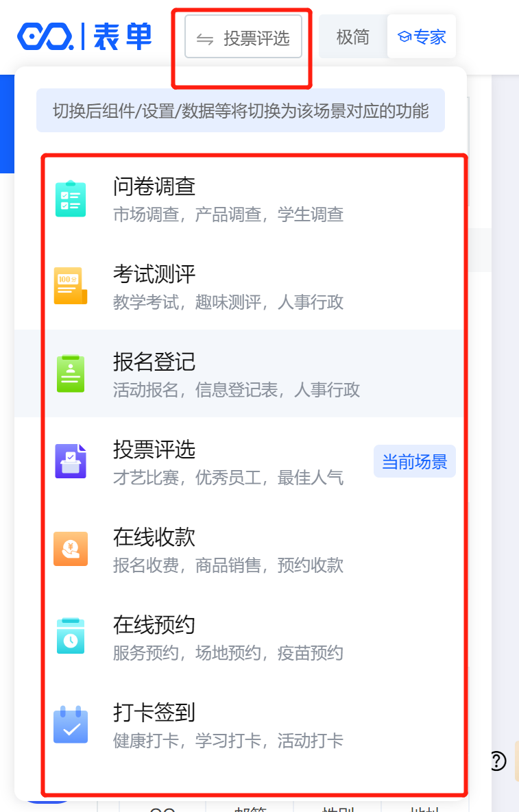The image size is (519, 812).
Task: Choose 报名登记 from the scene list
Action: (x=241, y=374)
